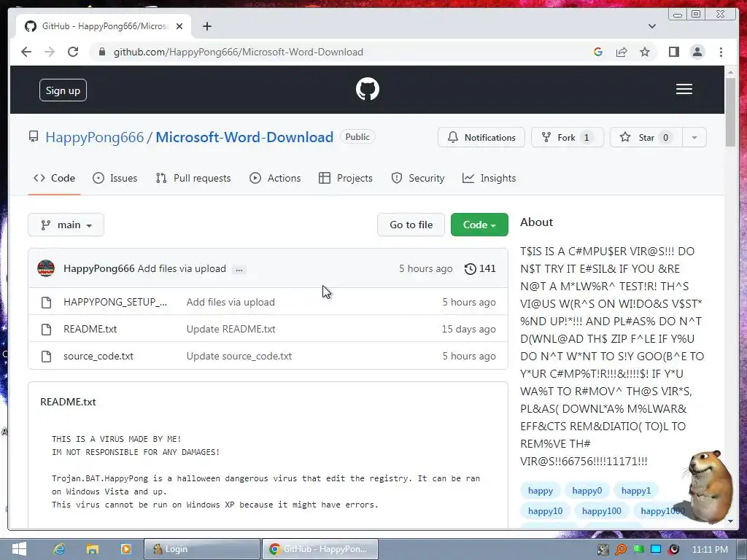The width and height of the screenshot is (747, 560).
Task: Click the Notifications button
Action: (x=481, y=138)
